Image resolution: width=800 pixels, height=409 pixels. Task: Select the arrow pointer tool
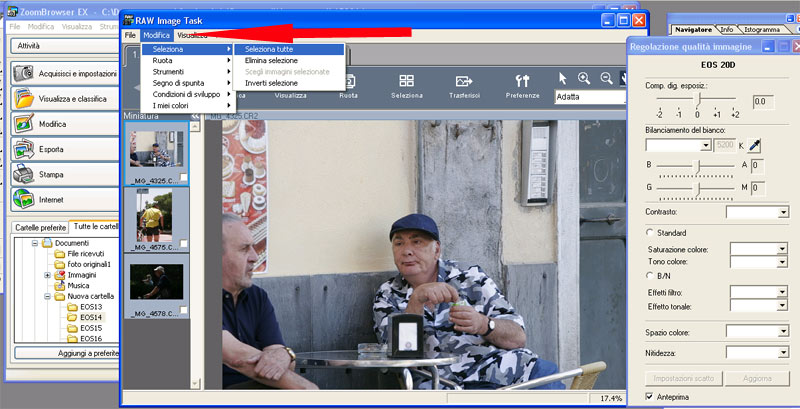click(x=563, y=78)
